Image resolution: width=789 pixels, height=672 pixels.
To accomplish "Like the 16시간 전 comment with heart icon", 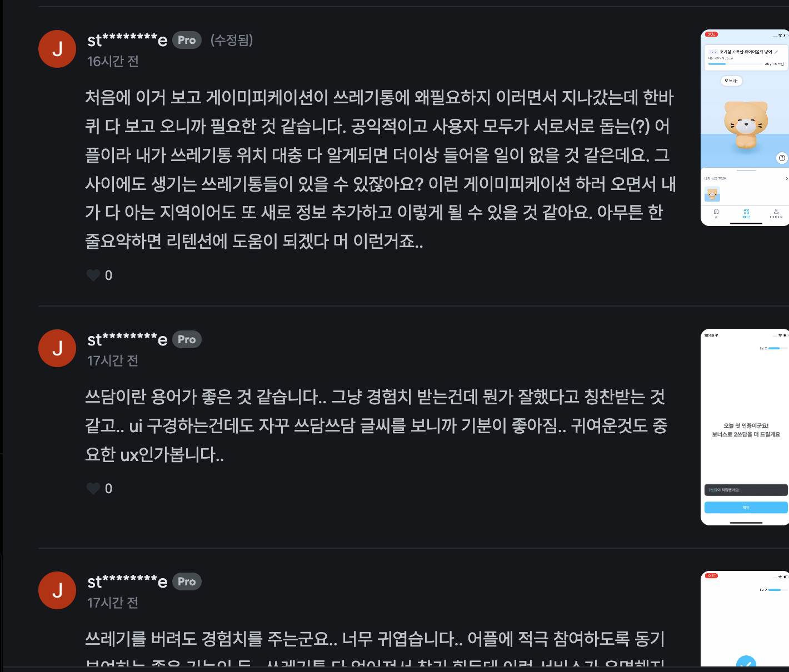I will click(x=93, y=275).
